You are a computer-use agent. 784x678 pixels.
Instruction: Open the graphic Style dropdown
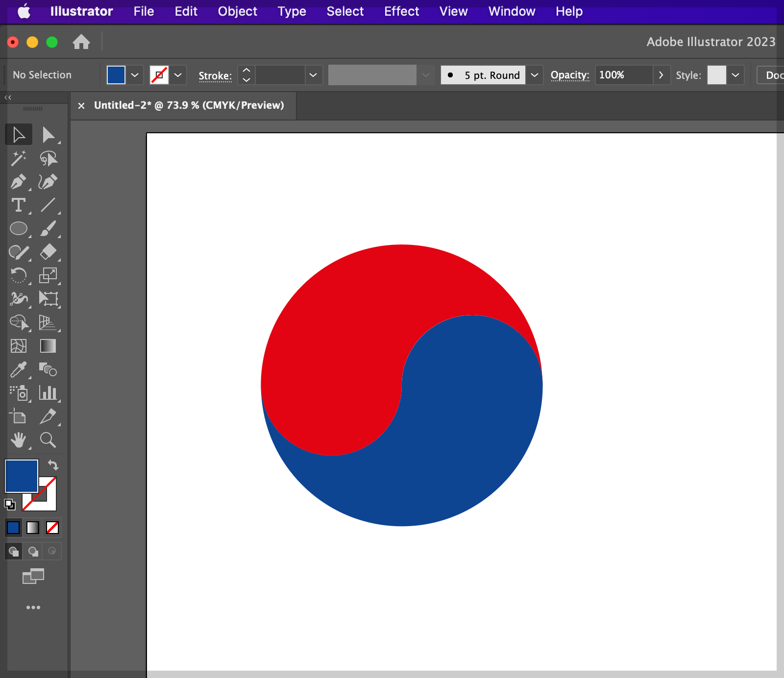click(x=735, y=75)
